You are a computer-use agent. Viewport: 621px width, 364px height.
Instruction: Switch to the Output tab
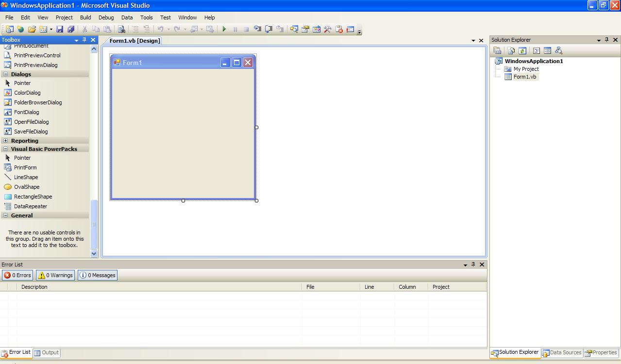click(47, 353)
